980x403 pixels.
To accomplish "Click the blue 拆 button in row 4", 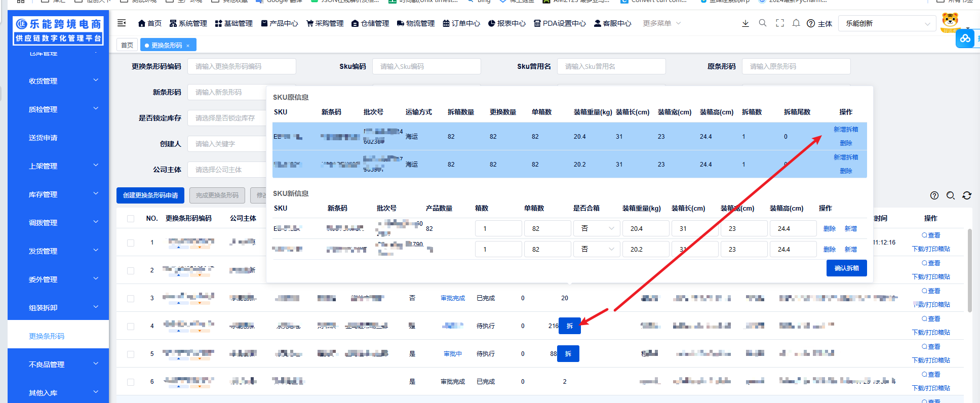I will [x=570, y=326].
